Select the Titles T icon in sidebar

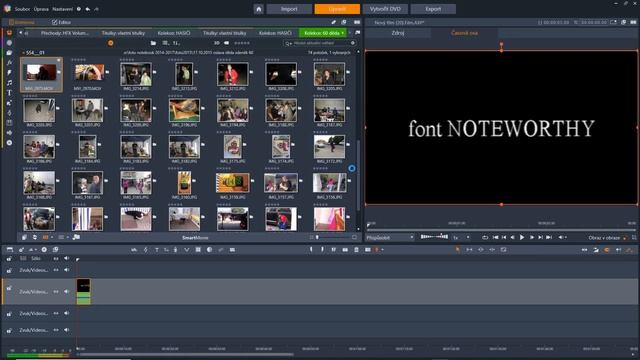coord(9,93)
